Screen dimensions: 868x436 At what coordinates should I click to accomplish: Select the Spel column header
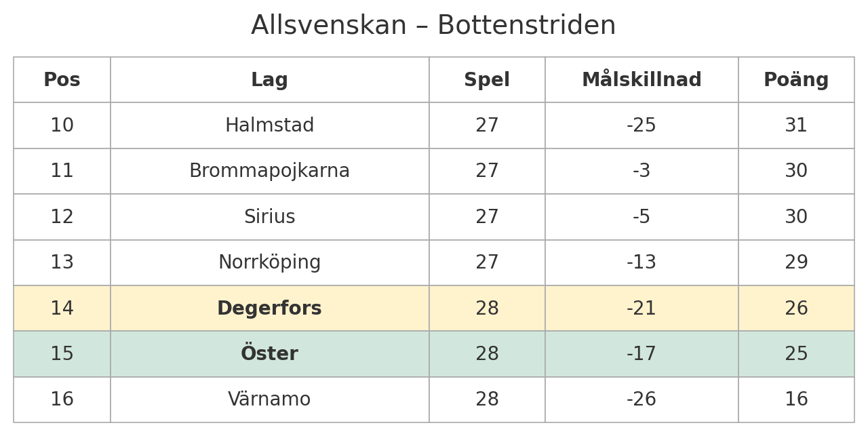pos(487,80)
